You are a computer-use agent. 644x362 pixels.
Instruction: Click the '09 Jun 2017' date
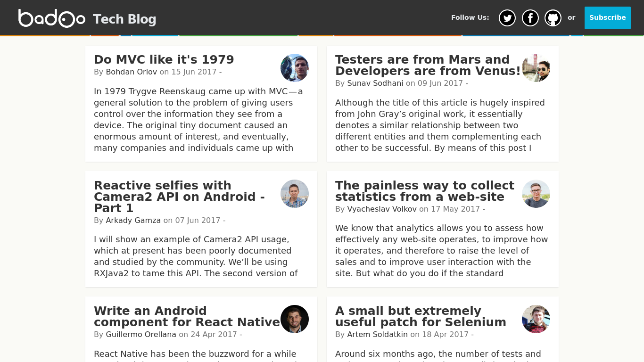(x=440, y=83)
